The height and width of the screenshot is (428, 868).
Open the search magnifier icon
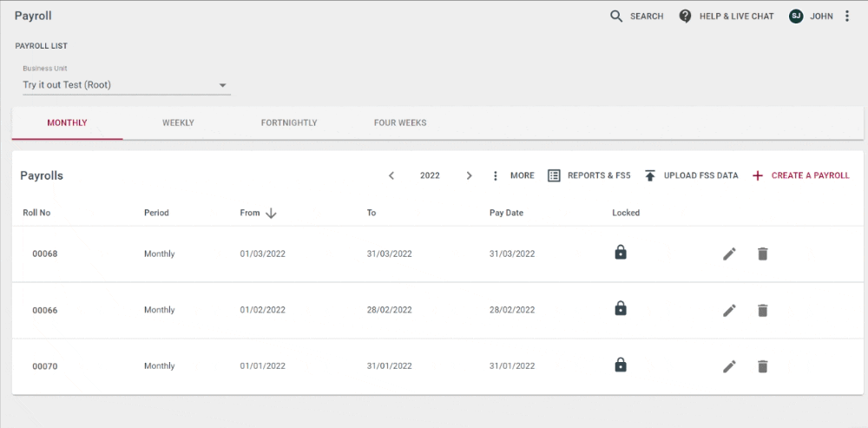click(x=616, y=16)
